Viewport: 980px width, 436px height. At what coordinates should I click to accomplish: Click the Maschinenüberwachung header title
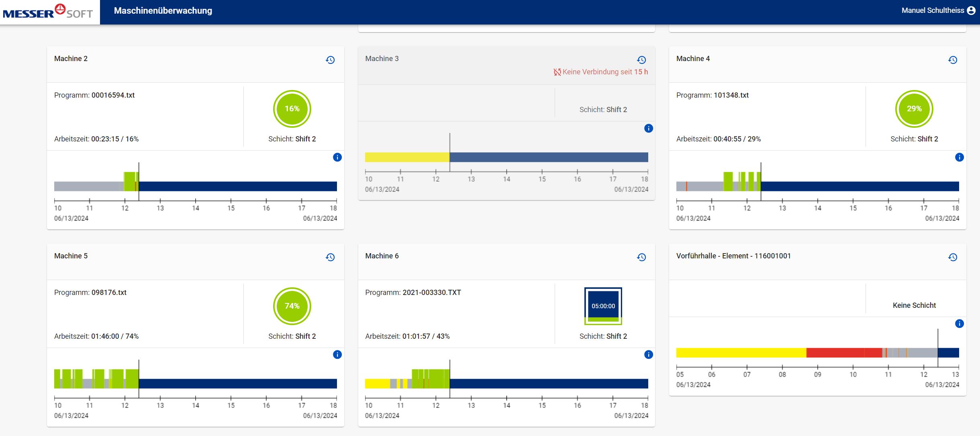(163, 10)
